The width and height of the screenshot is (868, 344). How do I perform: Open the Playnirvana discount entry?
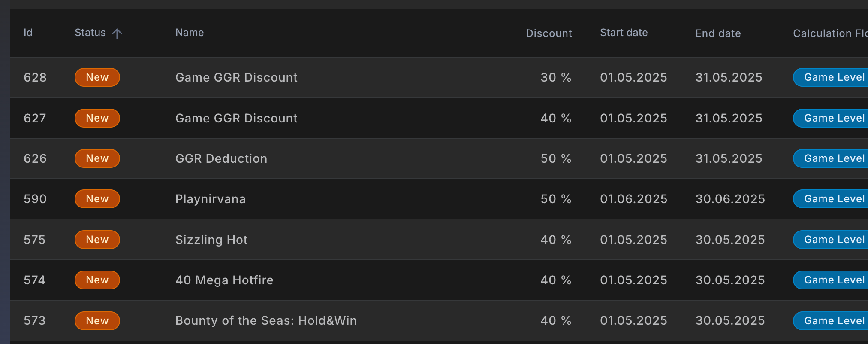coord(211,199)
